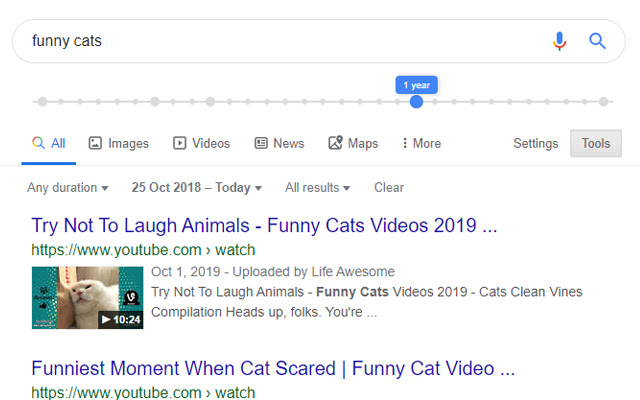Open the Maps tab pin icon

336,143
